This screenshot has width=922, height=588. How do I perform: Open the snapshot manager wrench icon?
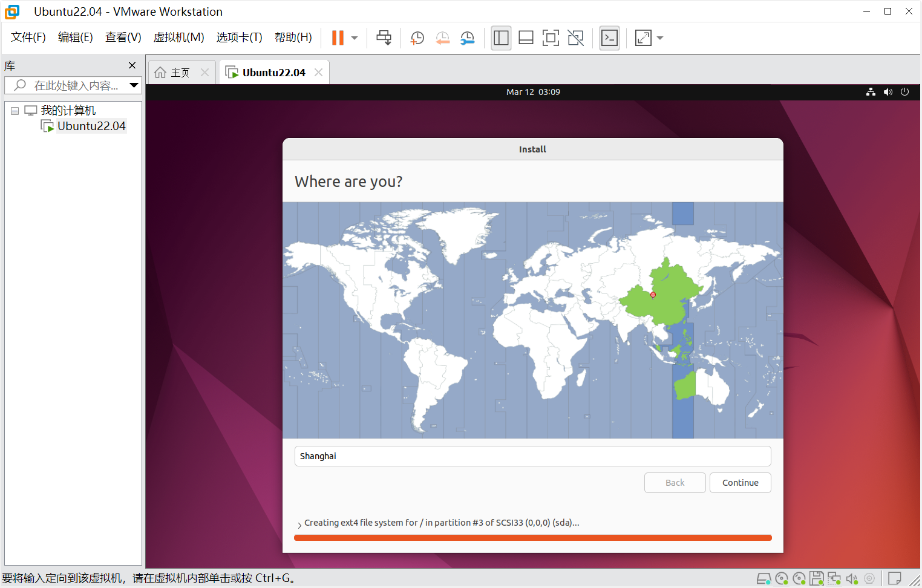pos(468,38)
